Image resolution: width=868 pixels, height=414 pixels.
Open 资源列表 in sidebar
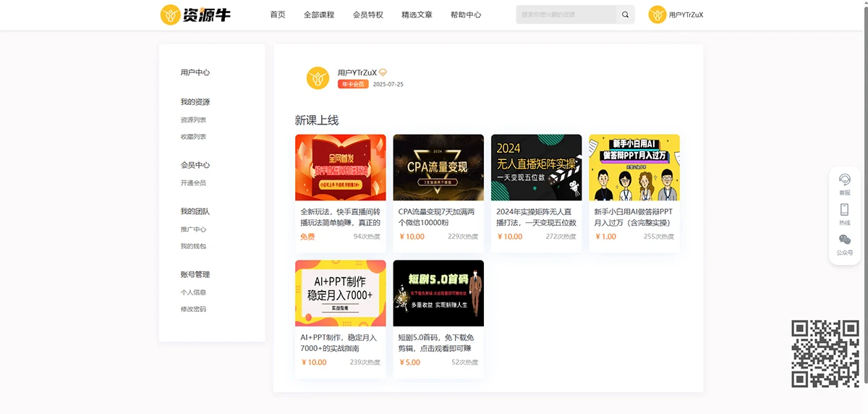[x=193, y=120]
